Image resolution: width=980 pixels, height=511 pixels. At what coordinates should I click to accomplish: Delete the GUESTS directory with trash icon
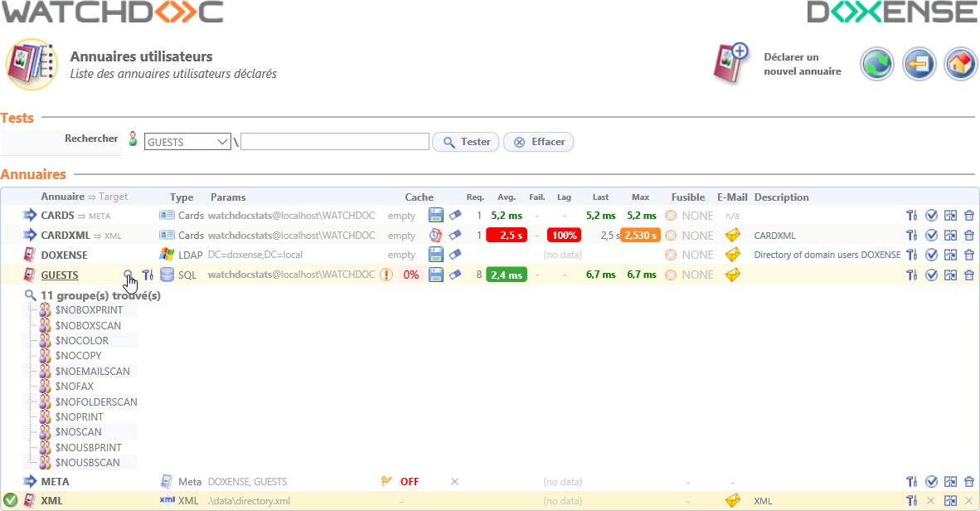[968, 275]
